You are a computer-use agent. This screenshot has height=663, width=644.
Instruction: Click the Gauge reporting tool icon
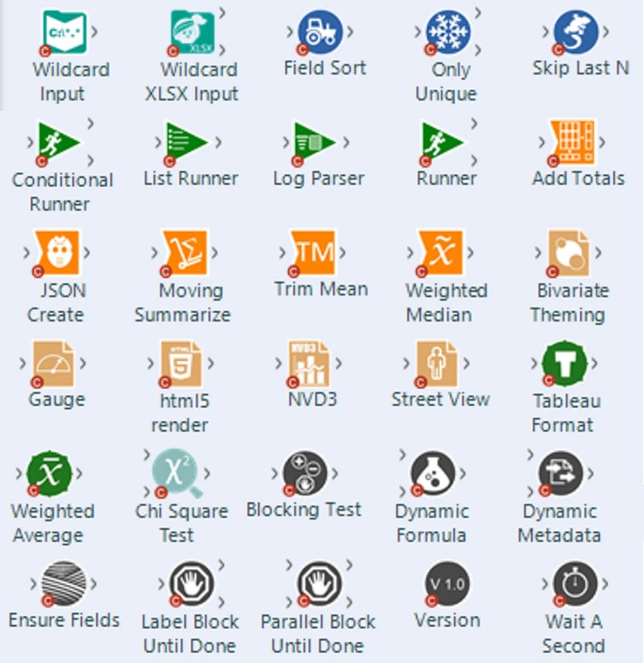pyautogui.click(x=53, y=363)
